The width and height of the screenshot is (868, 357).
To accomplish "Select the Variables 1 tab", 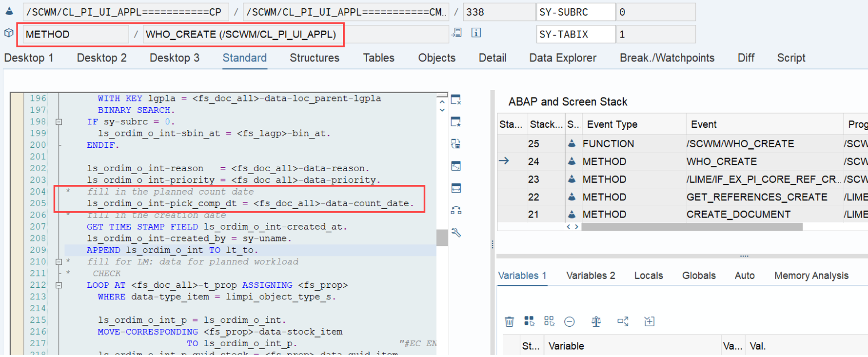I will (x=522, y=276).
